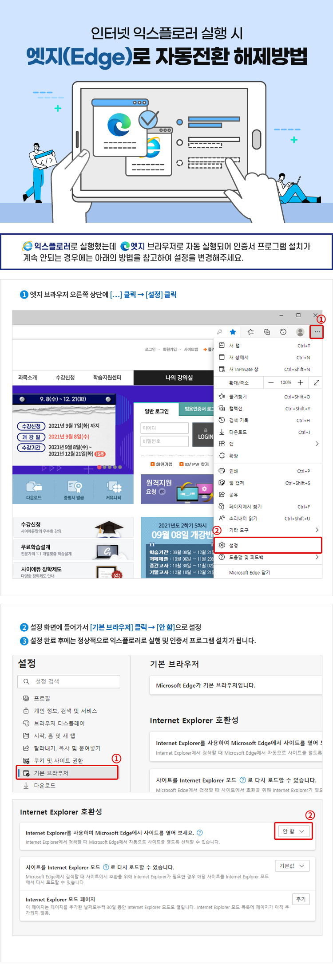Select 공유 from the menu
The width and height of the screenshot is (333, 980).
[x=268, y=495]
